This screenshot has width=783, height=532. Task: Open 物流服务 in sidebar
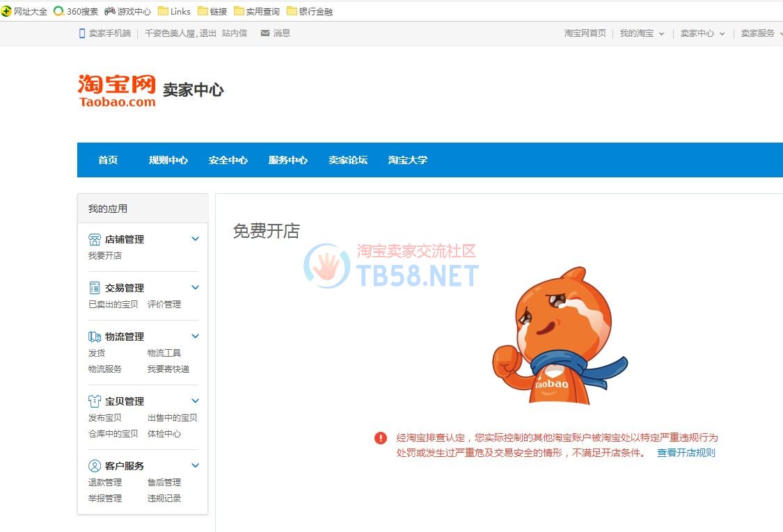coord(105,369)
